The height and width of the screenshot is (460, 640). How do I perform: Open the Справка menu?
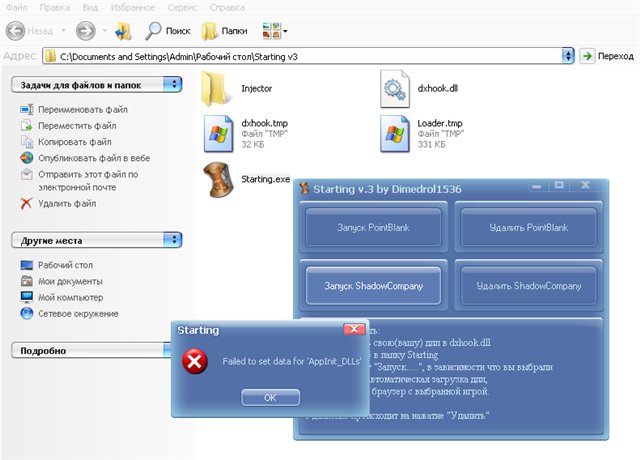tap(227, 7)
